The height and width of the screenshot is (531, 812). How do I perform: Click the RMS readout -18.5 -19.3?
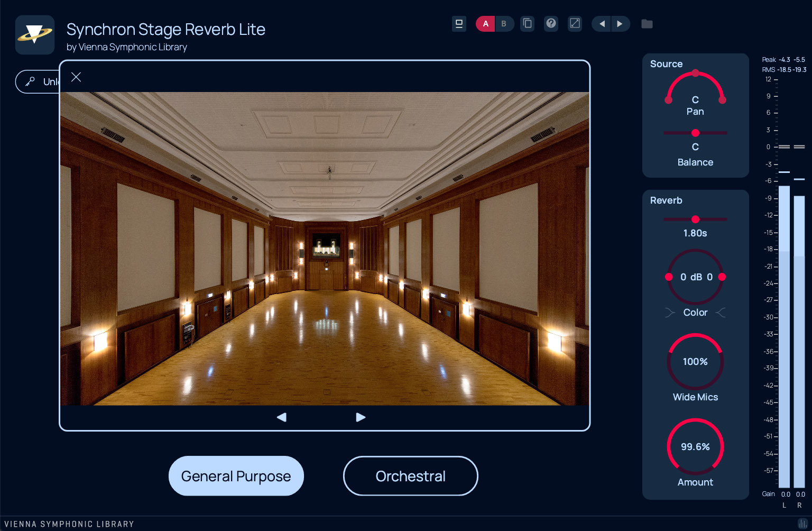click(x=784, y=70)
